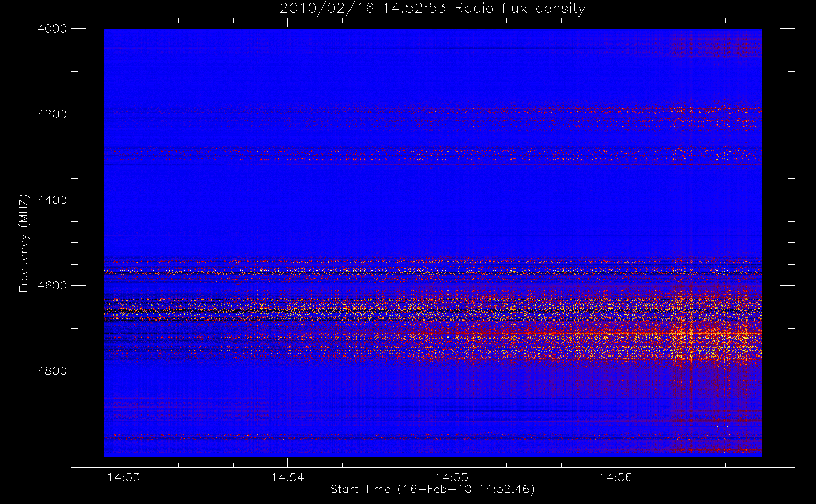Click the 14:56 time tick label
Viewport: 816px width, 504px height.
[x=616, y=477]
